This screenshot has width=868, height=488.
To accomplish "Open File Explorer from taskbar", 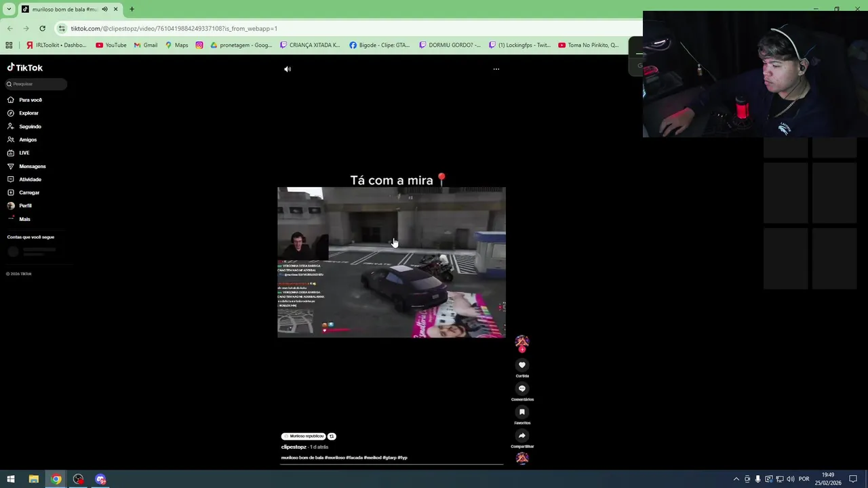I will [33, 479].
